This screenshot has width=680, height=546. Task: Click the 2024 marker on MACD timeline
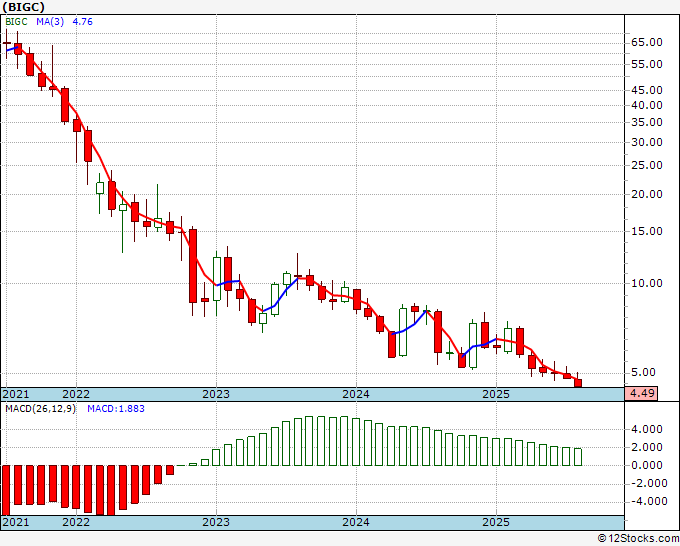coord(356,522)
